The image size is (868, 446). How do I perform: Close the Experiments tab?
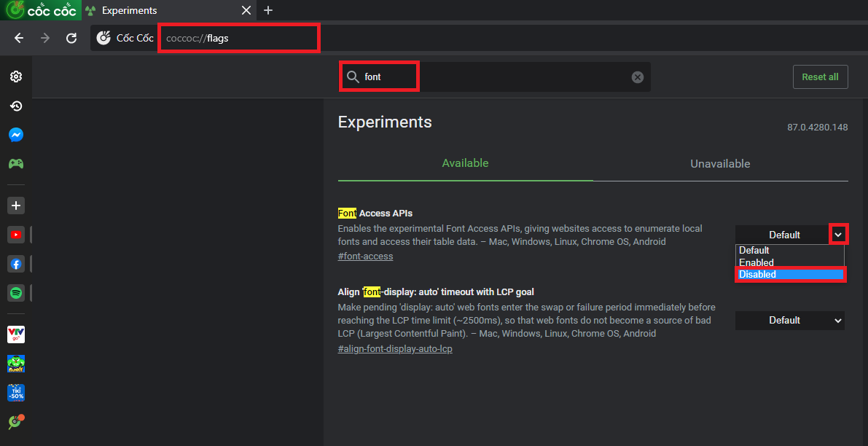click(247, 10)
